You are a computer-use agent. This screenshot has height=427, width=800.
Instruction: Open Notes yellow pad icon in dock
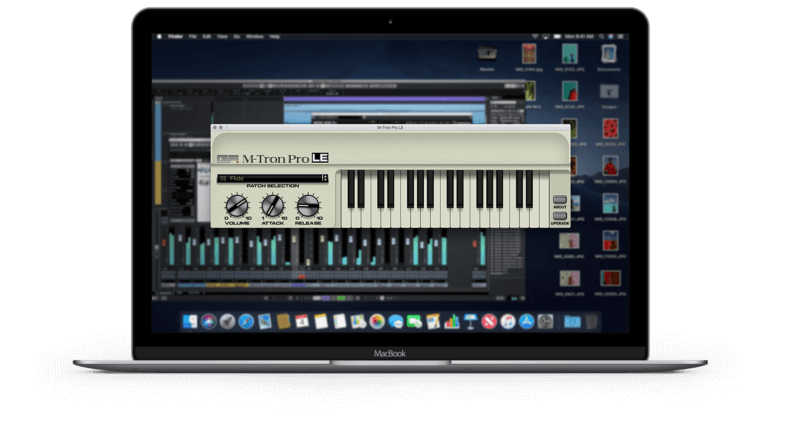tap(321, 322)
